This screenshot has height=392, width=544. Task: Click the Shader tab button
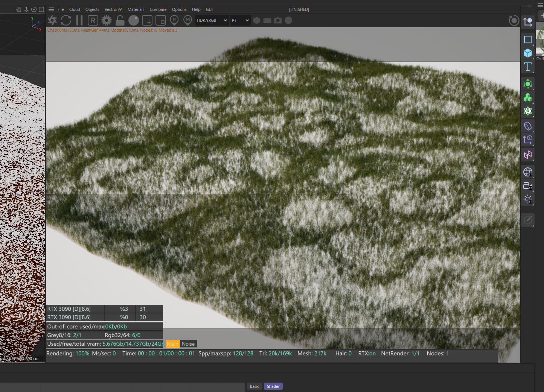(x=273, y=386)
